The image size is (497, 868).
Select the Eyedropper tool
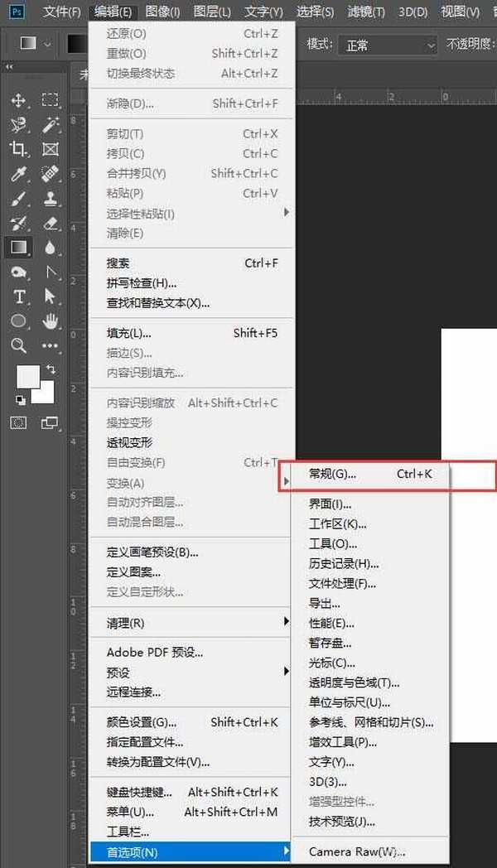click(18, 174)
